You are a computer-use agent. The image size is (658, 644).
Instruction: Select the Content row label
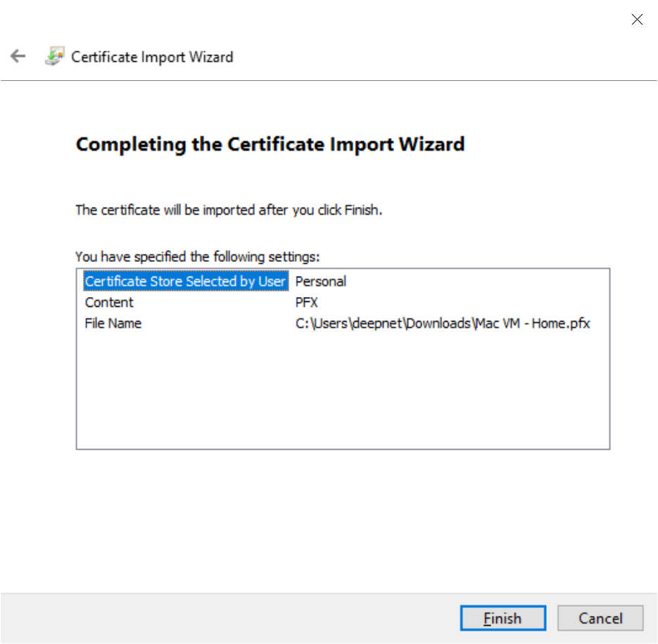point(109,303)
